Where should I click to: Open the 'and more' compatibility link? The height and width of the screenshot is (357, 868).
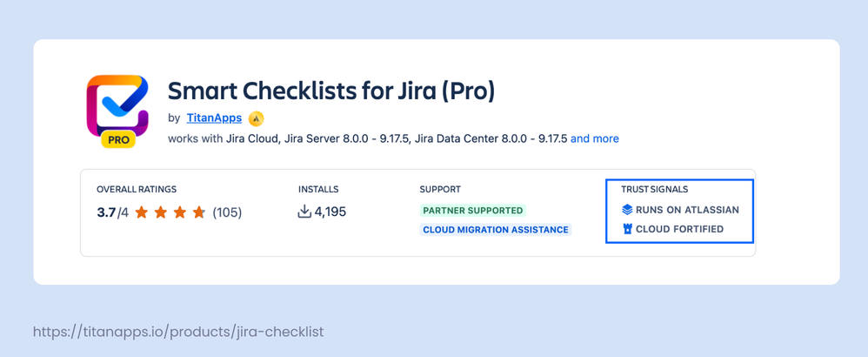(595, 138)
